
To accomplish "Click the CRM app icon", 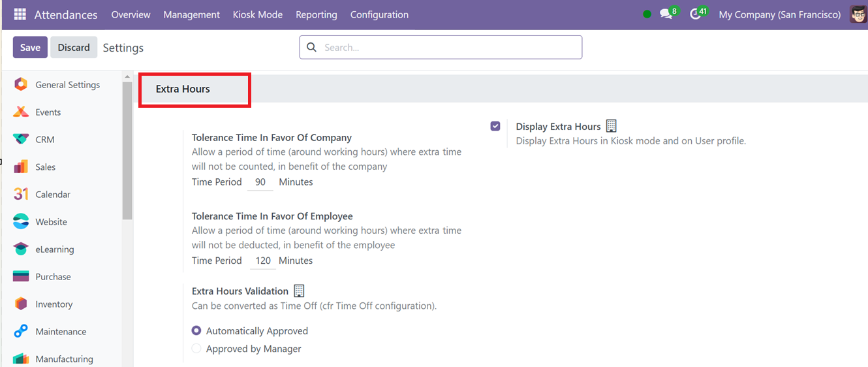I will (x=21, y=139).
